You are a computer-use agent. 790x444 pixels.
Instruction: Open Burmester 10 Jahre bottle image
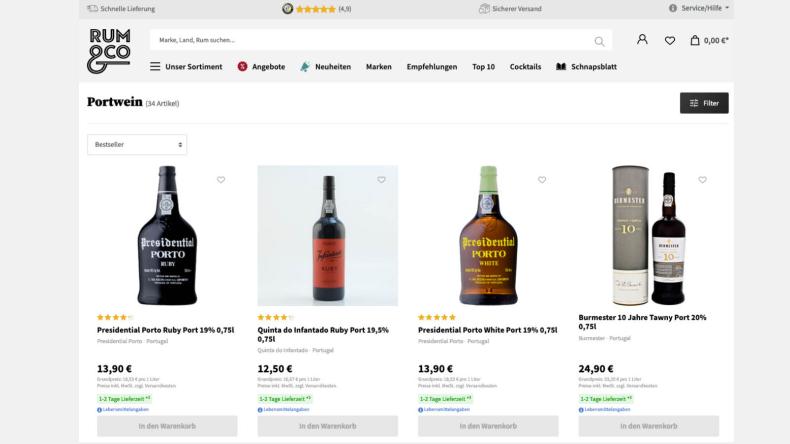tap(648, 235)
